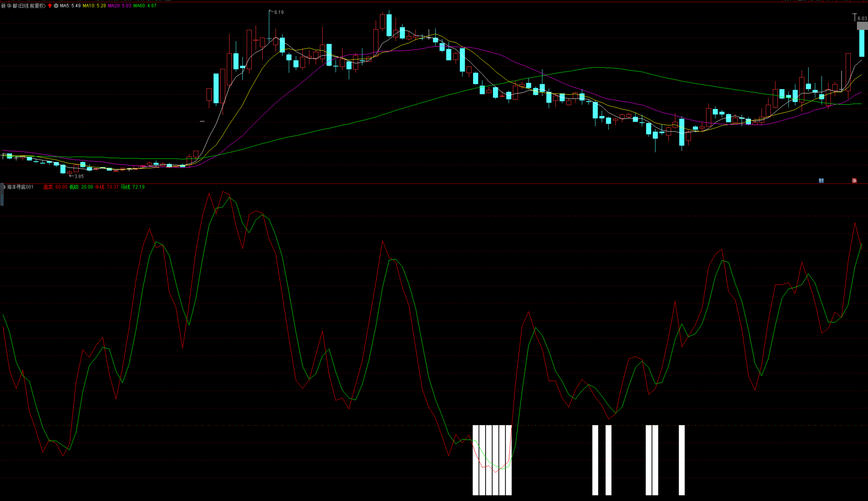Click the 6.19 high price label
This screenshot has height=501, width=868.
[279, 12]
